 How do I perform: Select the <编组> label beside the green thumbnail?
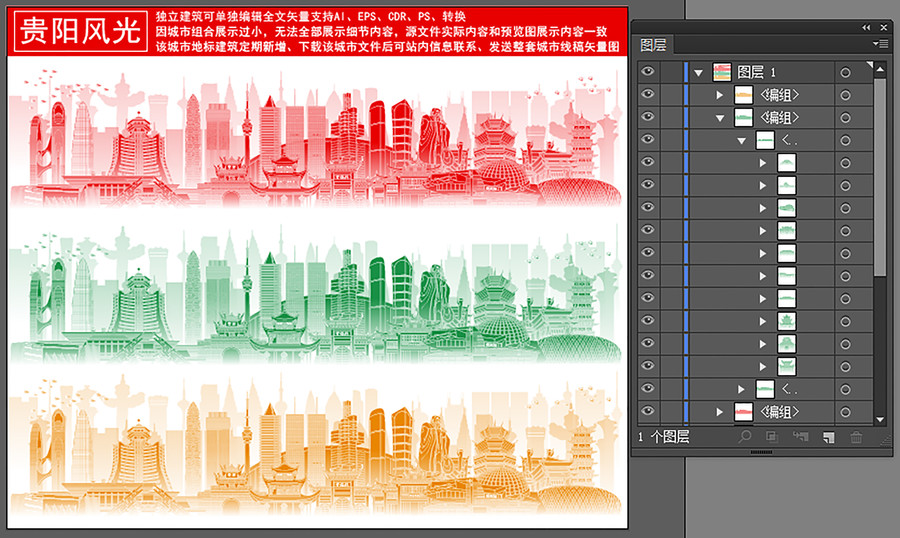(779, 118)
